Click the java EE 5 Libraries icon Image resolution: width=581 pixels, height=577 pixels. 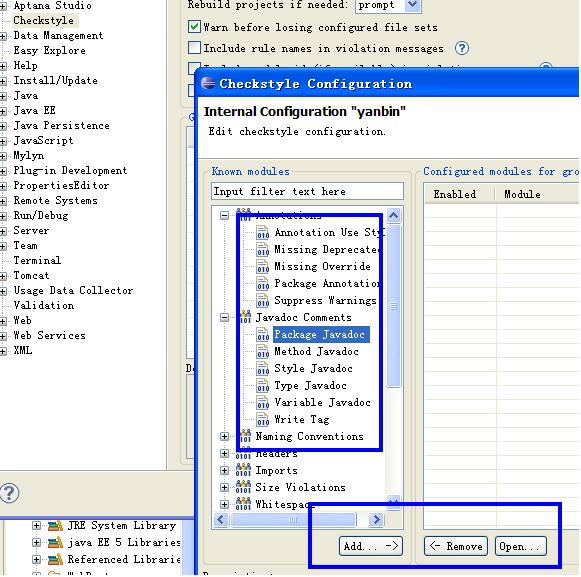pyautogui.click(x=55, y=543)
